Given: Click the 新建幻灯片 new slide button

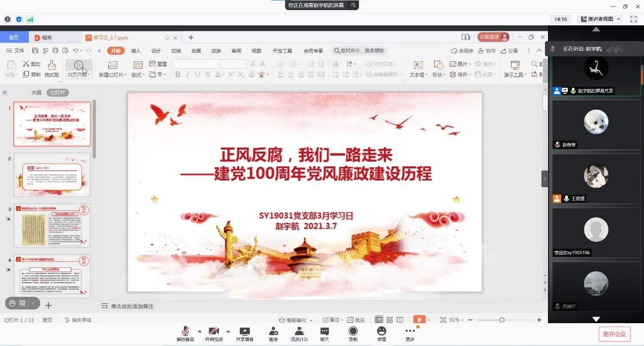Looking at the screenshot, I should pos(112,69).
